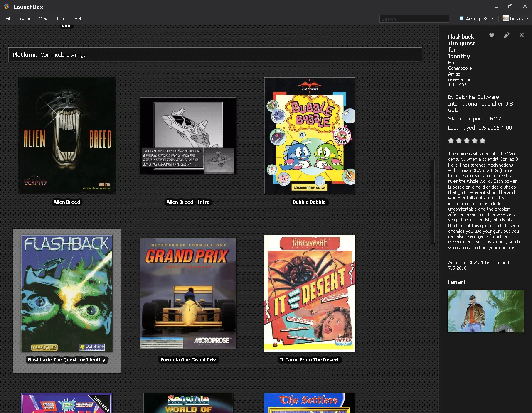The image size is (532, 413).
Task: Mark Flashback as favorite with heart icon
Action: (x=492, y=35)
